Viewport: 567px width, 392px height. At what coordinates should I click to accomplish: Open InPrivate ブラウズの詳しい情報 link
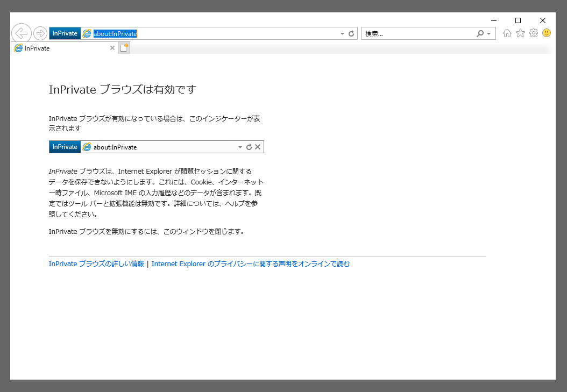96,263
